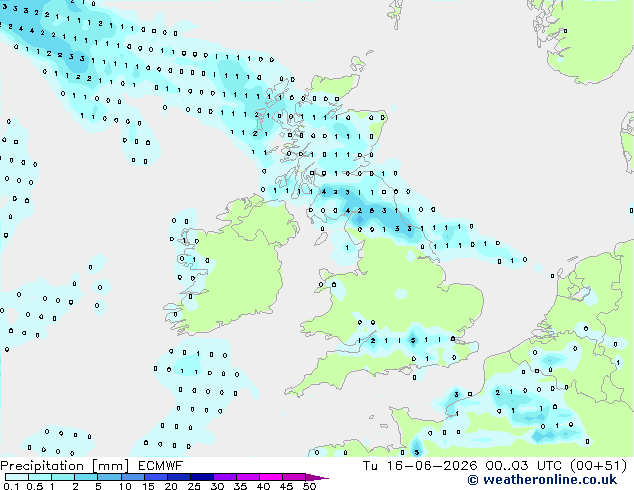Image resolution: width=634 pixels, height=490 pixels.
Task: Click the '0.5' legend scale label
Action: click(34, 486)
